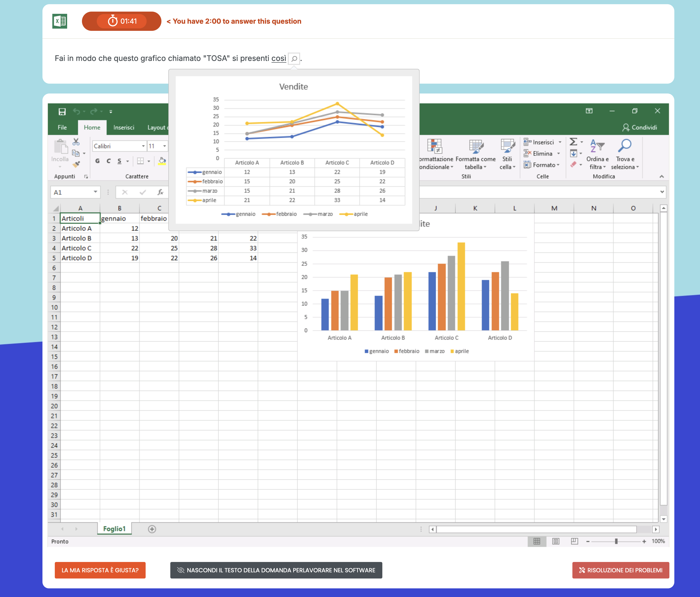Click RISOLUZIONE DEI PROBLEMI button

tap(620, 570)
